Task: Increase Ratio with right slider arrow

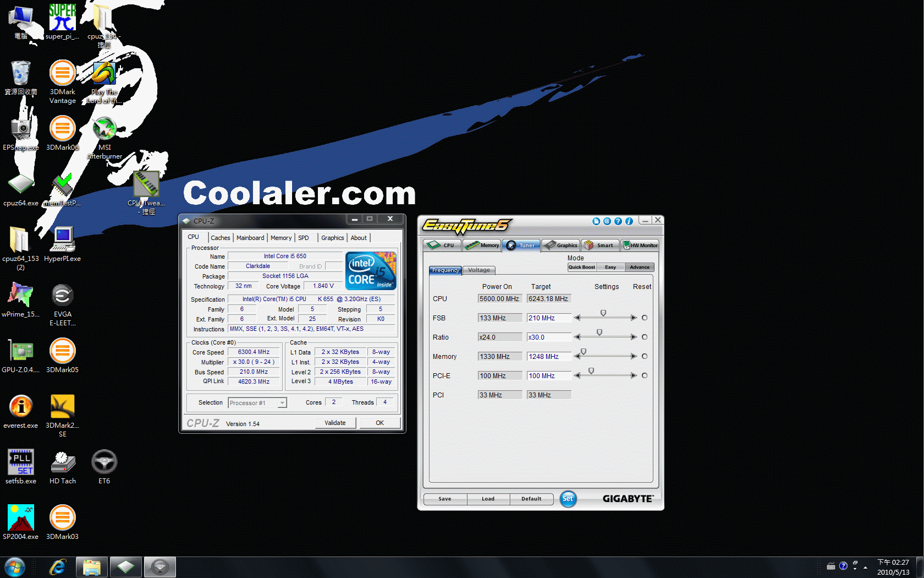Action: [x=634, y=337]
